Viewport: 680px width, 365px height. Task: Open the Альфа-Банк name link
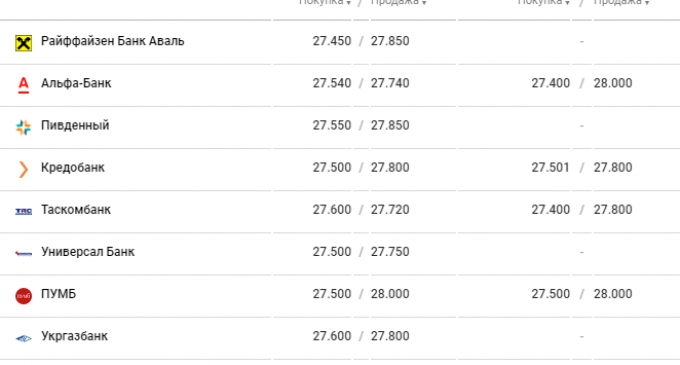(76, 83)
